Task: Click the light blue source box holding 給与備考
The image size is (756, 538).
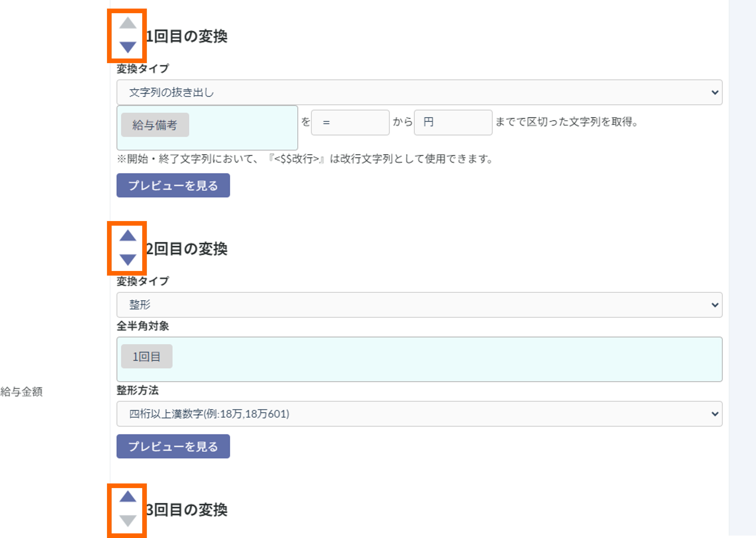Action: 207,128
